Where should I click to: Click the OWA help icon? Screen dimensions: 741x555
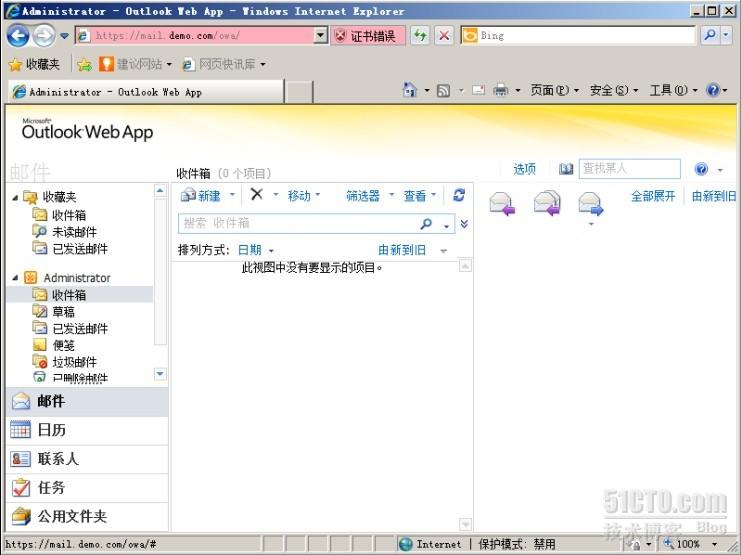(x=701, y=169)
